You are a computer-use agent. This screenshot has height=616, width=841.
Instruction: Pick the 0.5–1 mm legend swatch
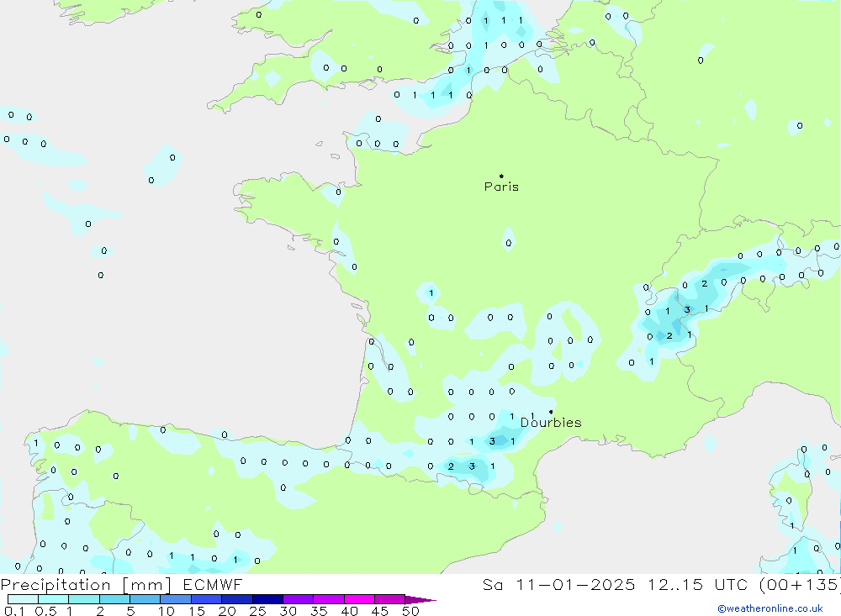coord(54,599)
